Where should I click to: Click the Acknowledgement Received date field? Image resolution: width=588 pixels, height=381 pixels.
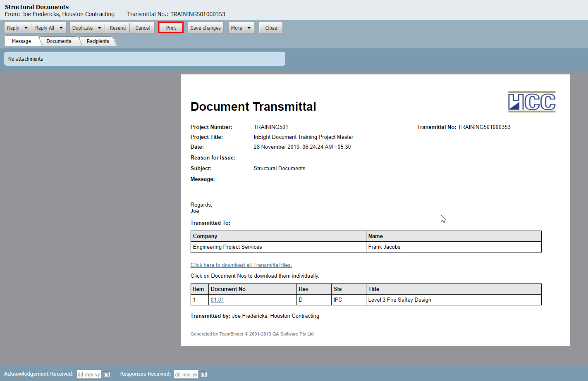click(89, 374)
